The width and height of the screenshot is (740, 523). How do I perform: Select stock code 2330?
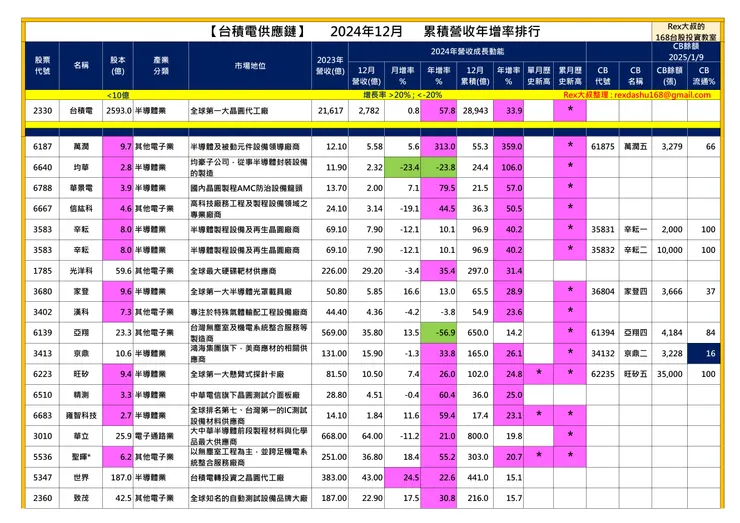point(42,110)
